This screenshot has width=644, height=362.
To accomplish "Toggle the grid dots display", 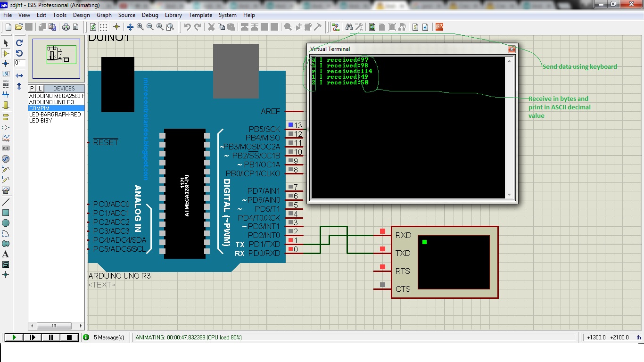I will (104, 27).
